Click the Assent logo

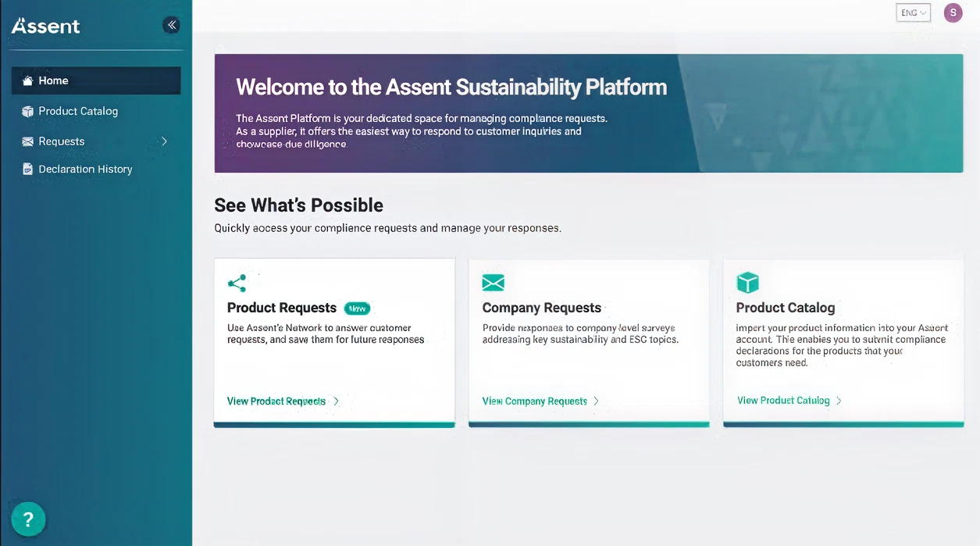(45, 25)
